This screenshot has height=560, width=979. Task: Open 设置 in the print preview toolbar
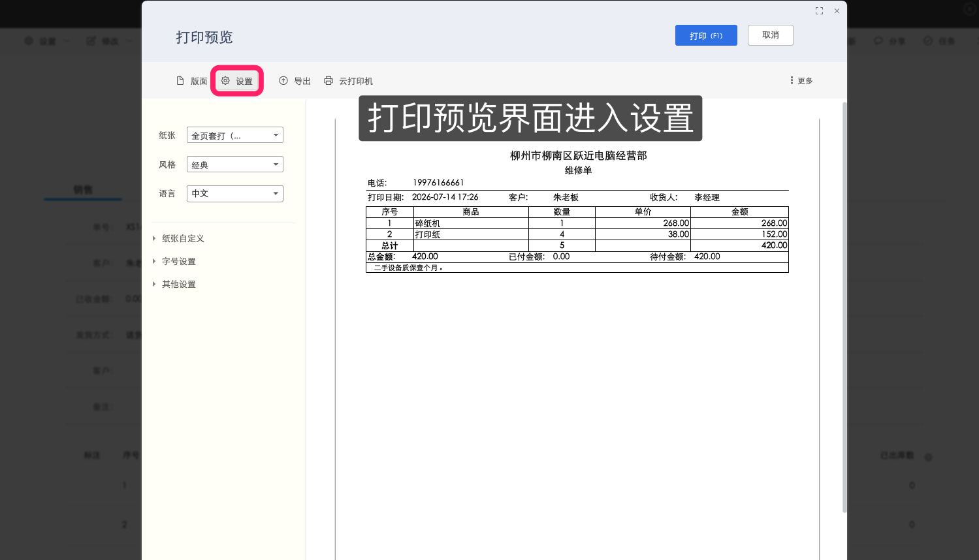(x=236, y=81)
